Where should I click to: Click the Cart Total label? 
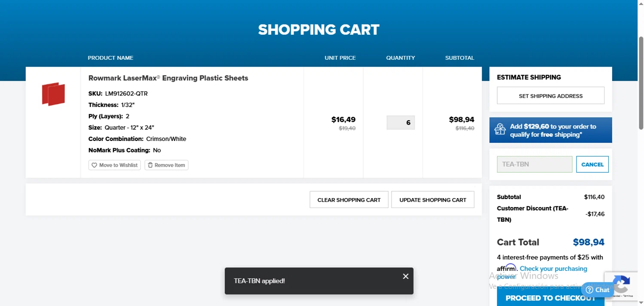[518, 242]
